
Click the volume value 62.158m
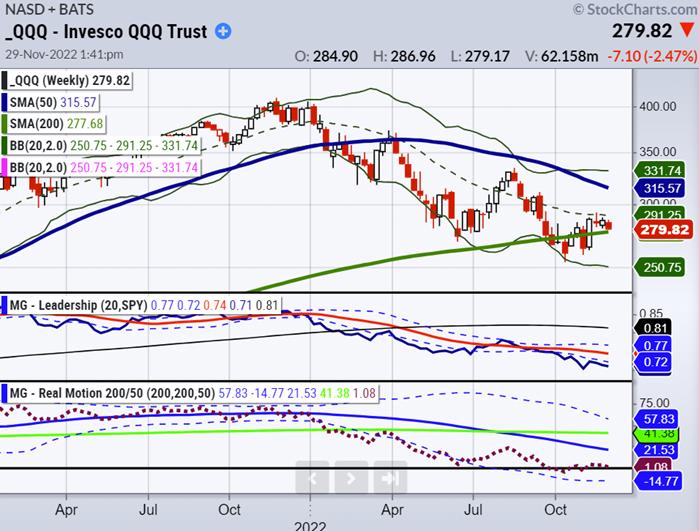tap(569, 57)
